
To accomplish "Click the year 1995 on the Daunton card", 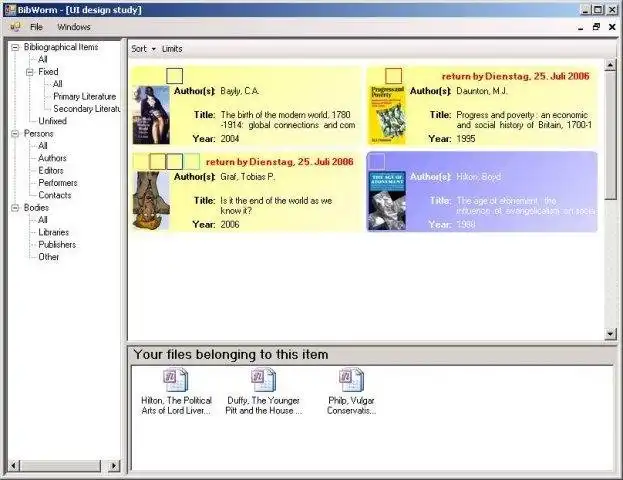I will 466,139.
